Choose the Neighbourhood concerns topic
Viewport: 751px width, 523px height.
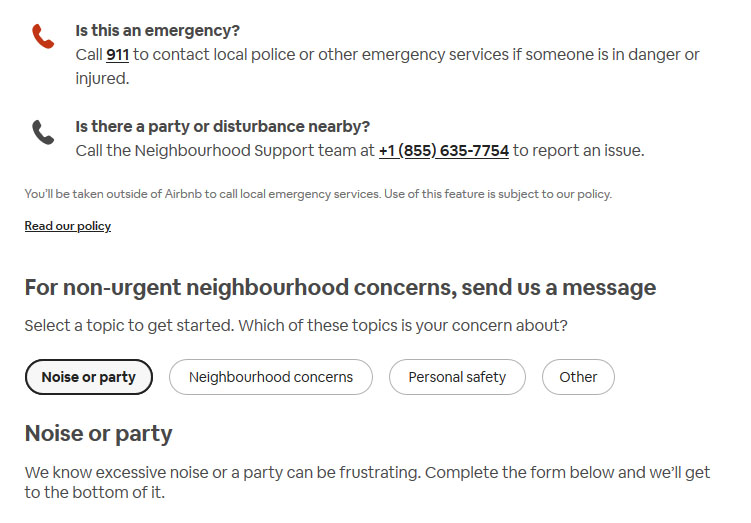coord(270,377)
